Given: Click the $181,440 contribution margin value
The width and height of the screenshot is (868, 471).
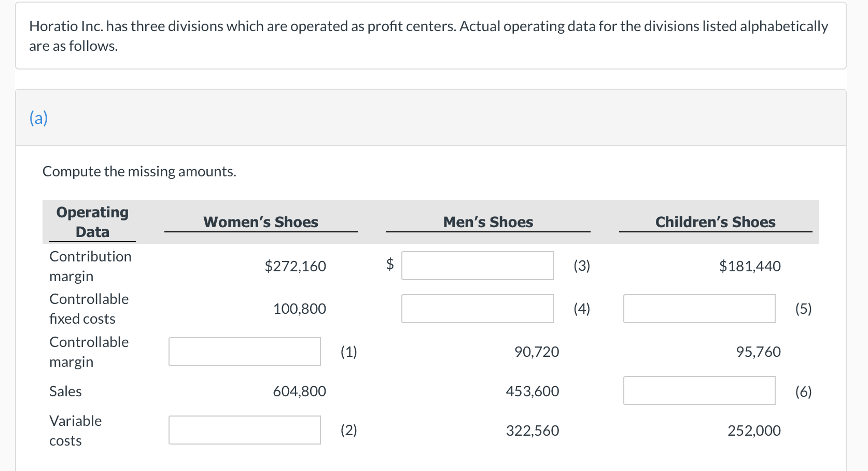Looking at the screenshot, I should [x=750, y=266].
